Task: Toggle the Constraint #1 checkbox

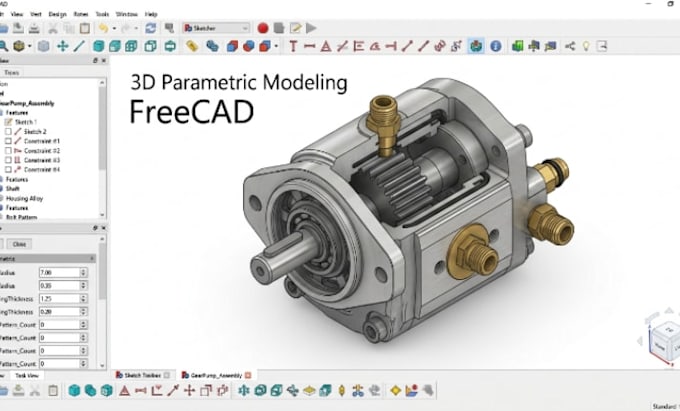Action: pyautogui.click(x=8, y=141)
